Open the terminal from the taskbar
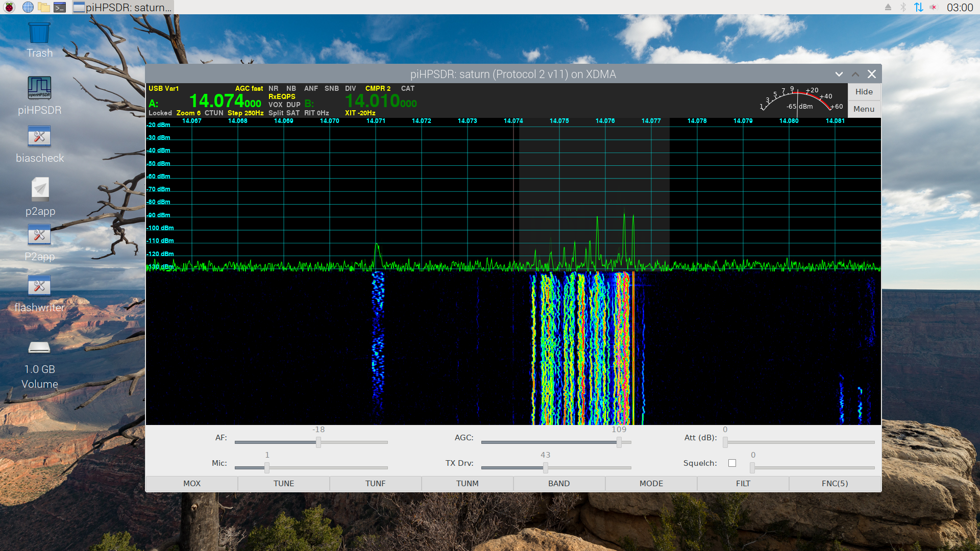 (60, 7)
